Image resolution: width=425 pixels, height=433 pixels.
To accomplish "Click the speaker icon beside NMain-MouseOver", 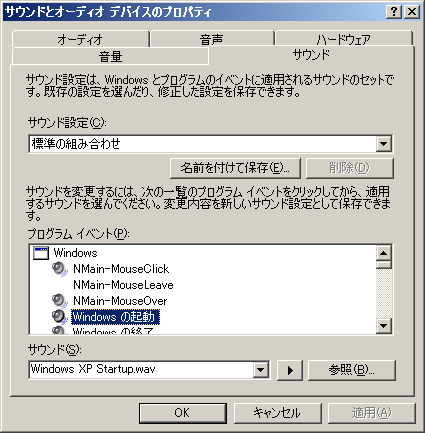I will click(60, 301).
